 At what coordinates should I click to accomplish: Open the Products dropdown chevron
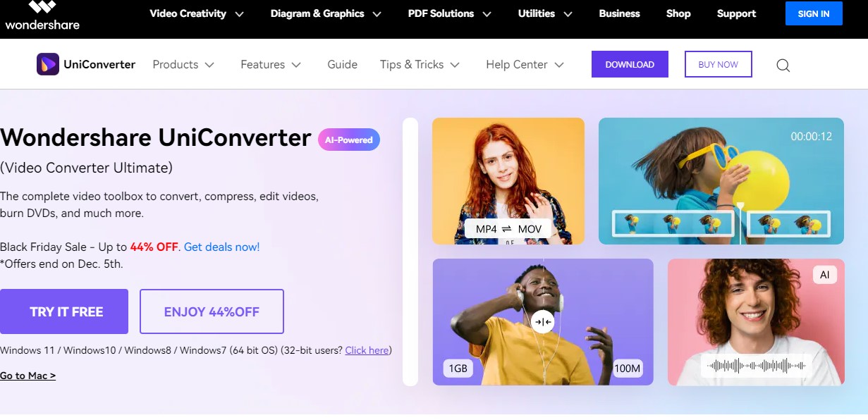209,65
